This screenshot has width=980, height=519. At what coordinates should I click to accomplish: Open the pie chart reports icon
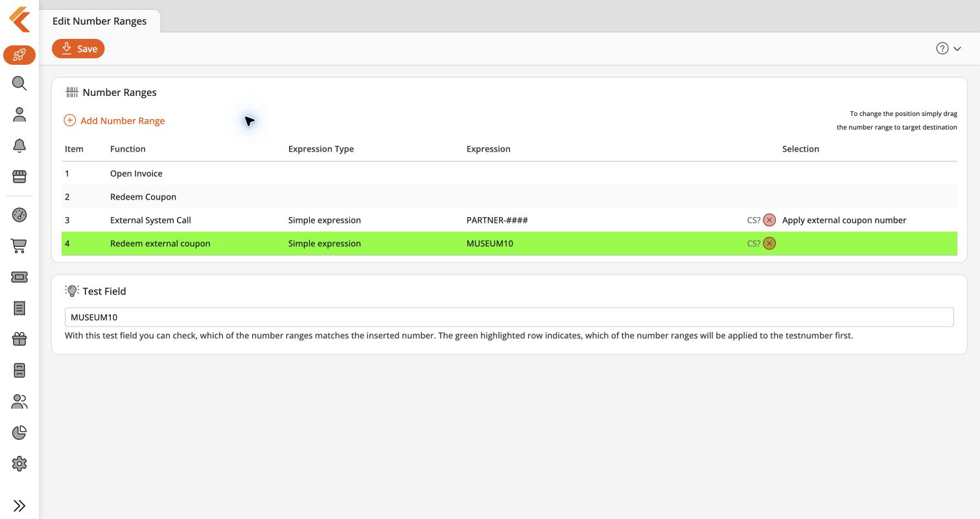(x=19, y=433)
